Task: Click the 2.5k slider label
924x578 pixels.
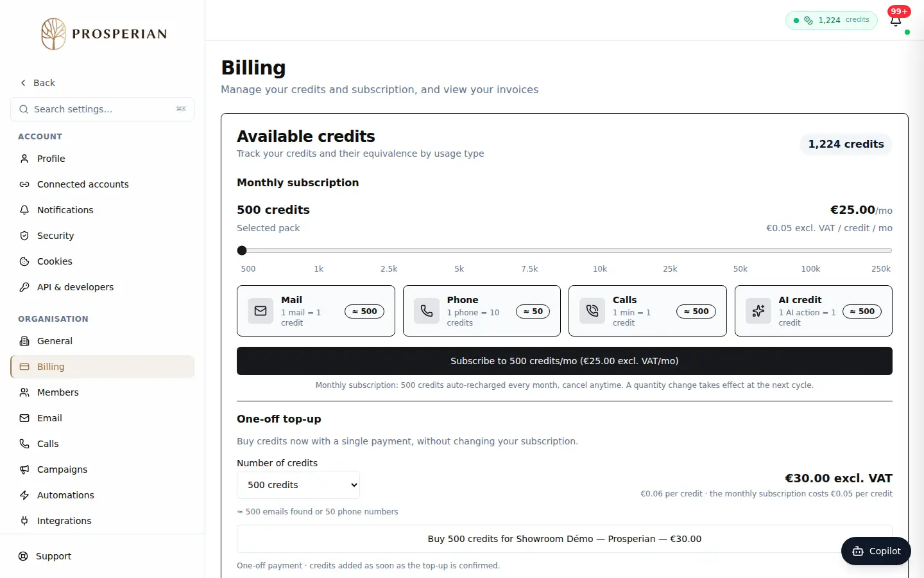Action: tap(389, 269)
